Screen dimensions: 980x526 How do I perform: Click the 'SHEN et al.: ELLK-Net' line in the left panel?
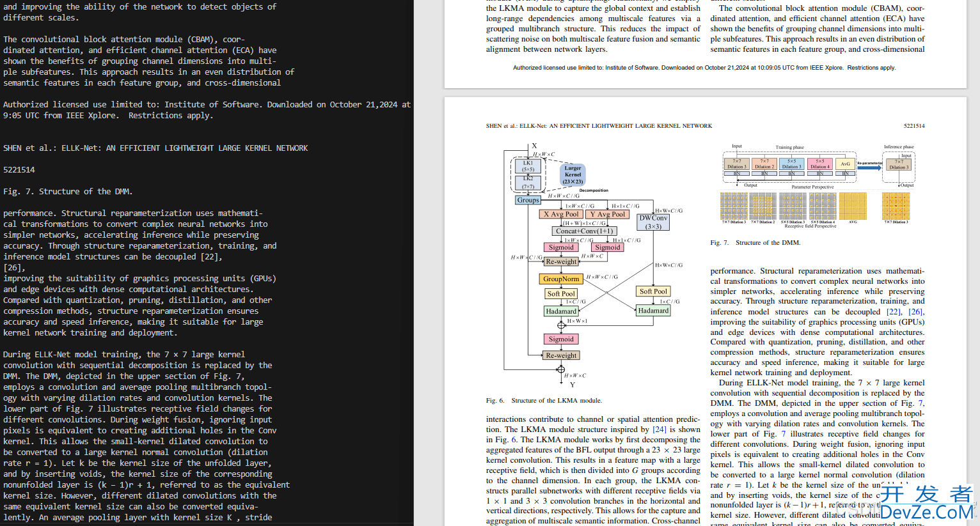155,148
